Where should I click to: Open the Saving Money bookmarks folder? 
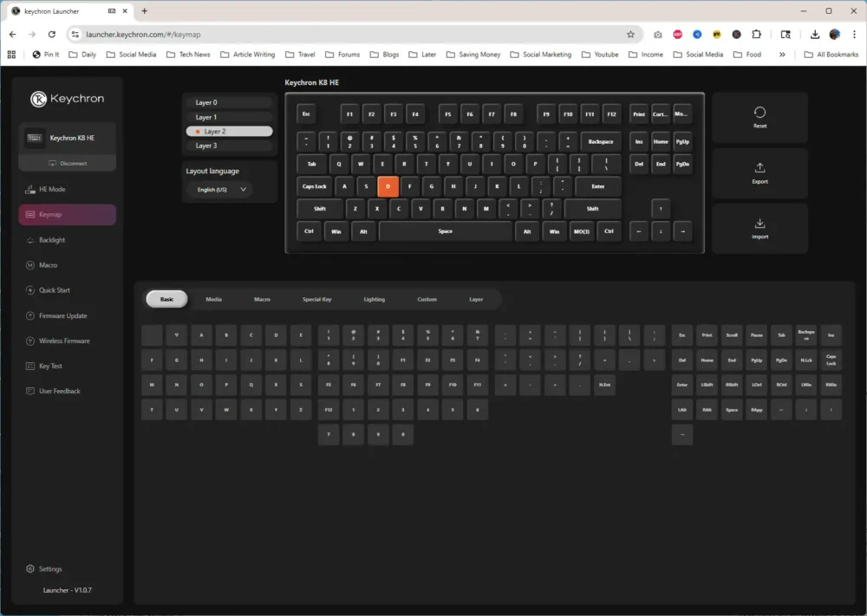click(x=473, y=54)
